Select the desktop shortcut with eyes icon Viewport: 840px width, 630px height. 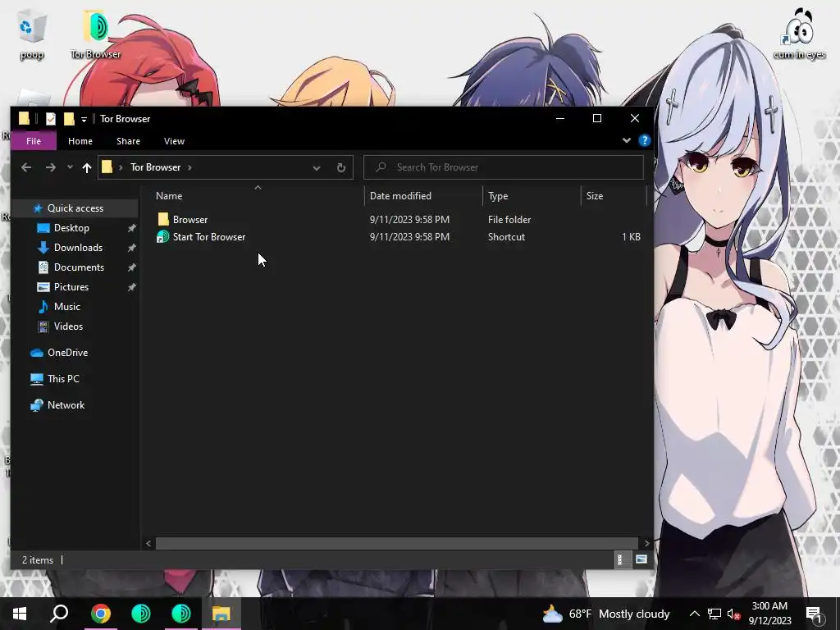(x=799, y=33)
